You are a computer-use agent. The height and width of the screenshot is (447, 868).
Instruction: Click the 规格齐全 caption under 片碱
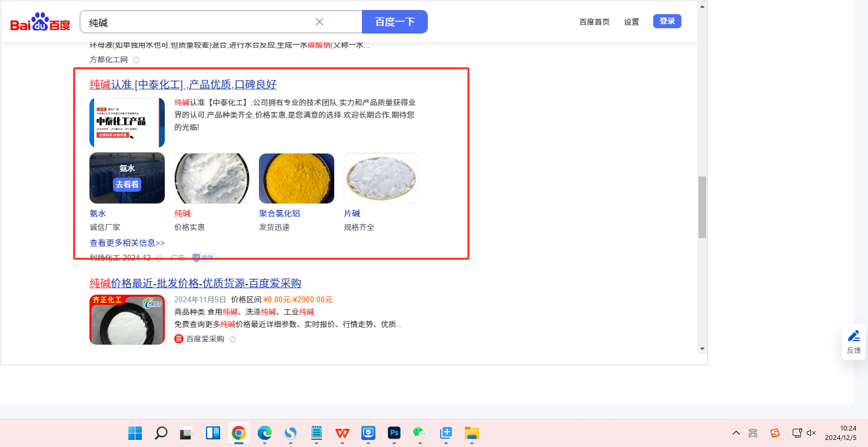[359, 227]
